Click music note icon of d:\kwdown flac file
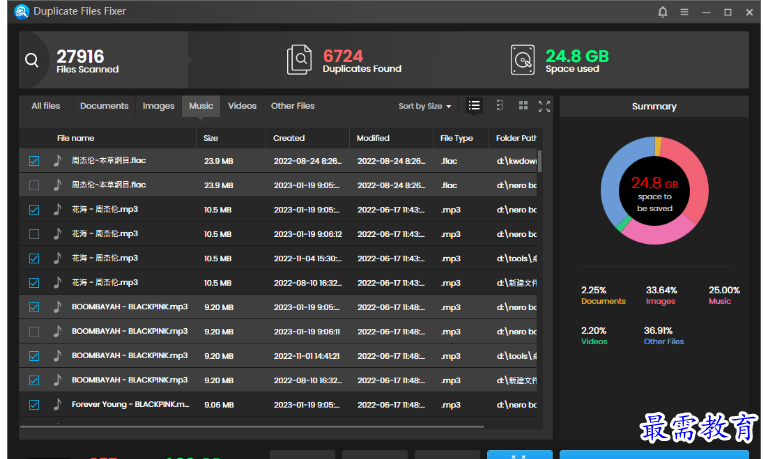 click(57, 160)
